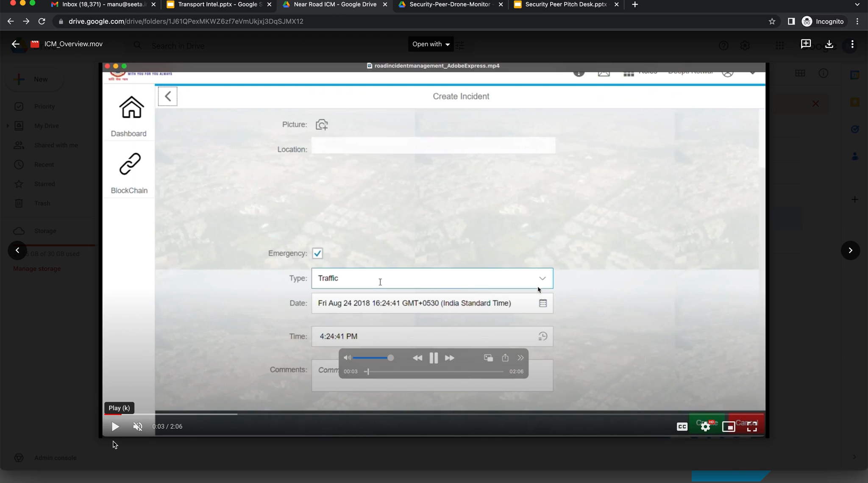Click Dashboard home icon in video
The width and height of the screenshot is (868, 483).
[131, 107]
